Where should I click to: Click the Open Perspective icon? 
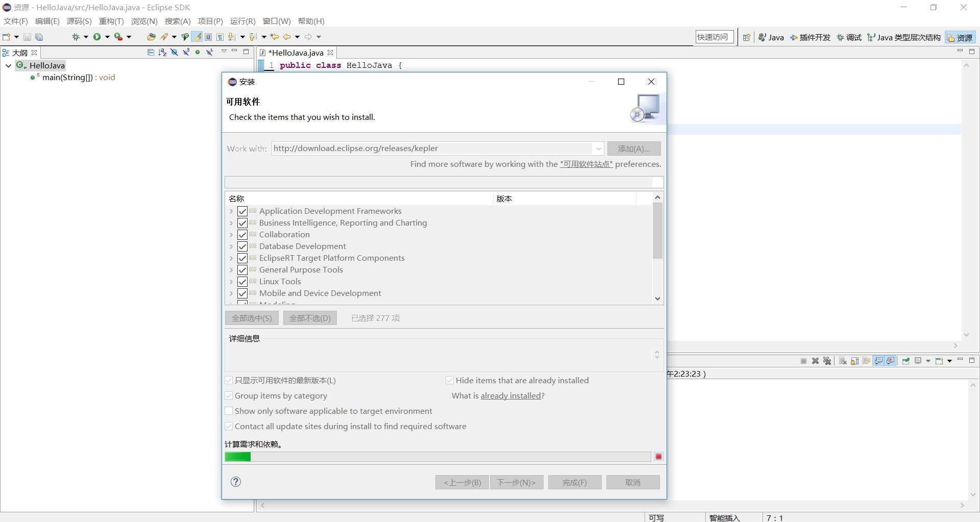coord(746,37)
